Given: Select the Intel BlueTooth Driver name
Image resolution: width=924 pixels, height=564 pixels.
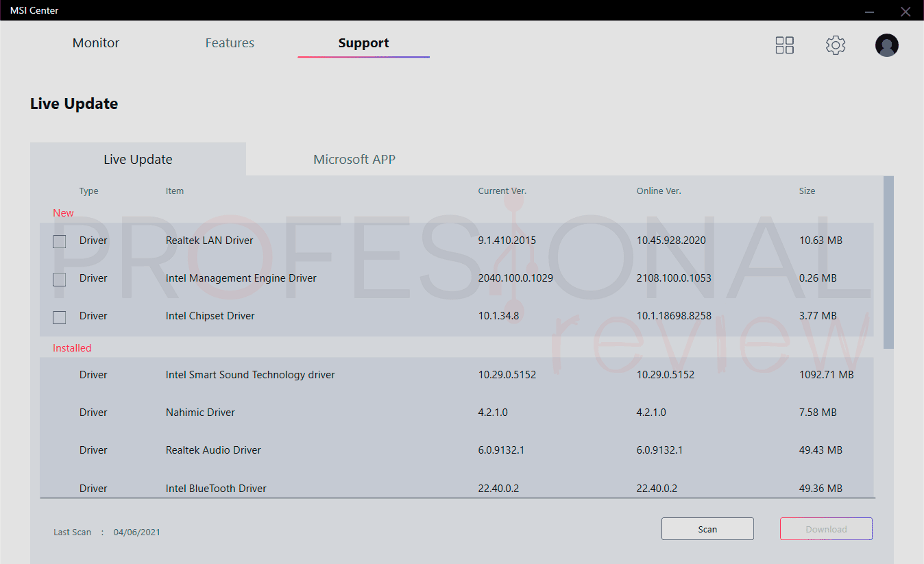Looking at the screenshot, I should pyautogui.click(x=216, y=489).
